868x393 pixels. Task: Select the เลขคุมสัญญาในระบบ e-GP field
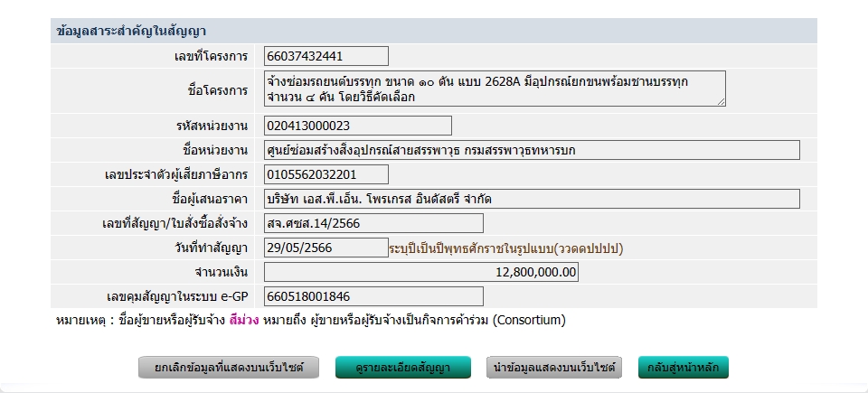[373, 296]
